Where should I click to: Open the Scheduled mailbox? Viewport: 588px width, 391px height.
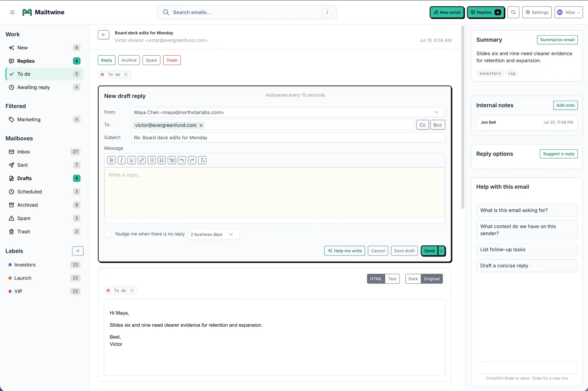(44, 192)
